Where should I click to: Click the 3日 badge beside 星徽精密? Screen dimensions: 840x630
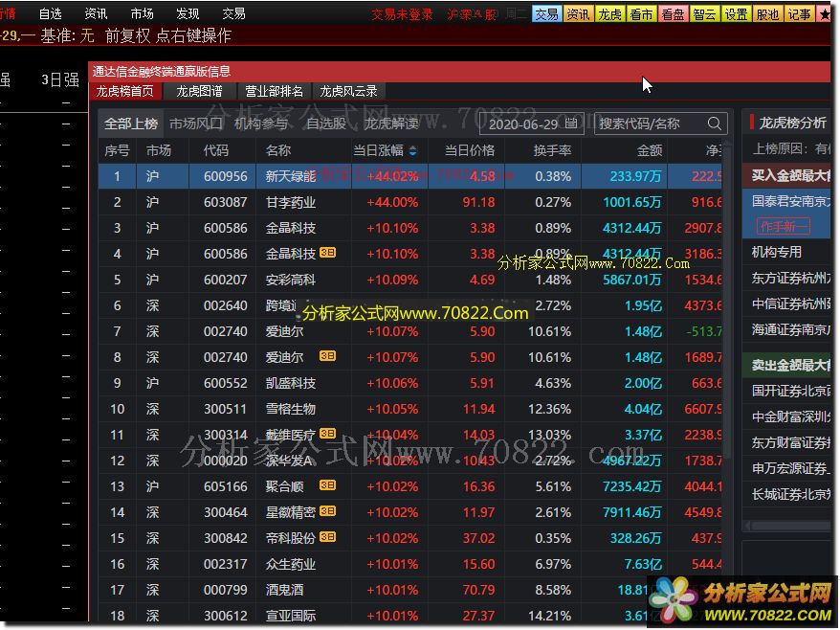327,511
